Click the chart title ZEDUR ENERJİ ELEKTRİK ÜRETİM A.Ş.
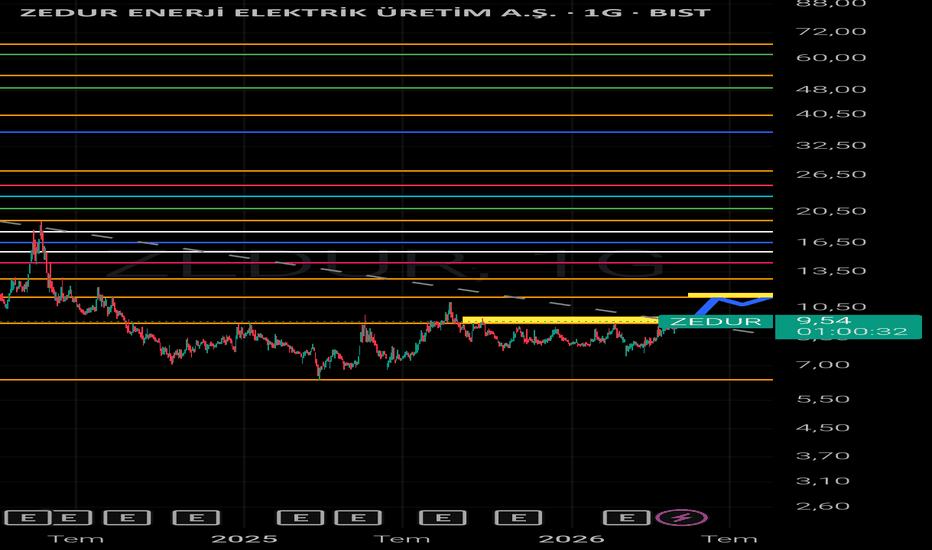932x550 pixels. click(288, 12)
